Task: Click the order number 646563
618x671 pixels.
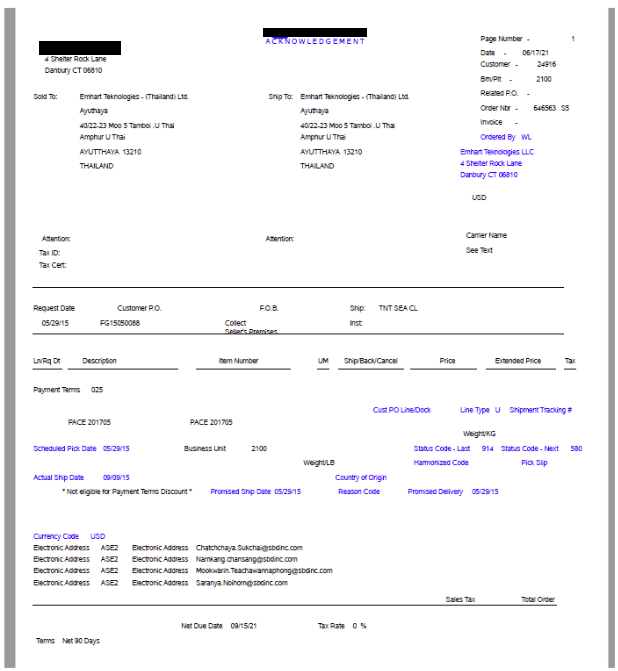Action: click(x=545, y=107)
